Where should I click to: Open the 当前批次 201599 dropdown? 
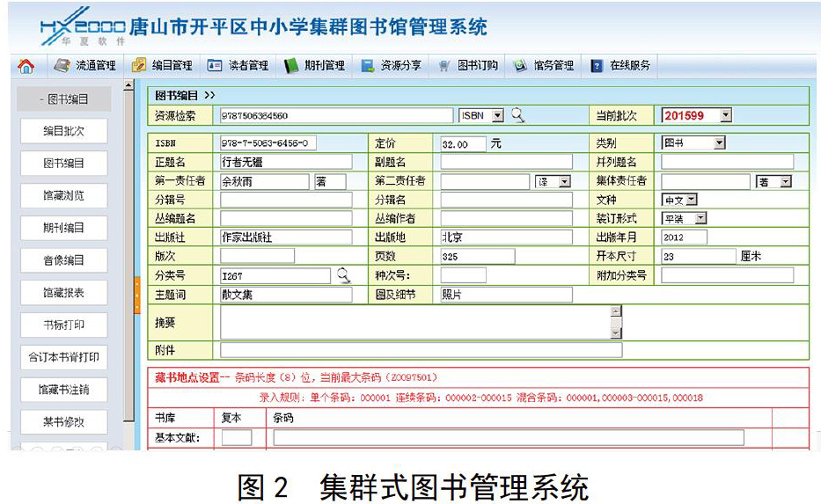coord(696,115)
